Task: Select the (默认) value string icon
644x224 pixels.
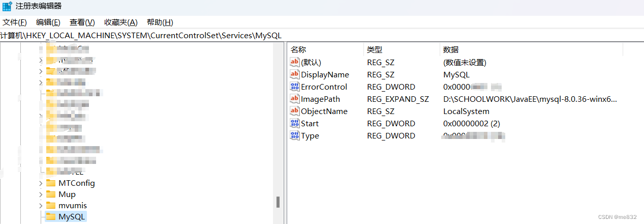Action: [295, 62]
